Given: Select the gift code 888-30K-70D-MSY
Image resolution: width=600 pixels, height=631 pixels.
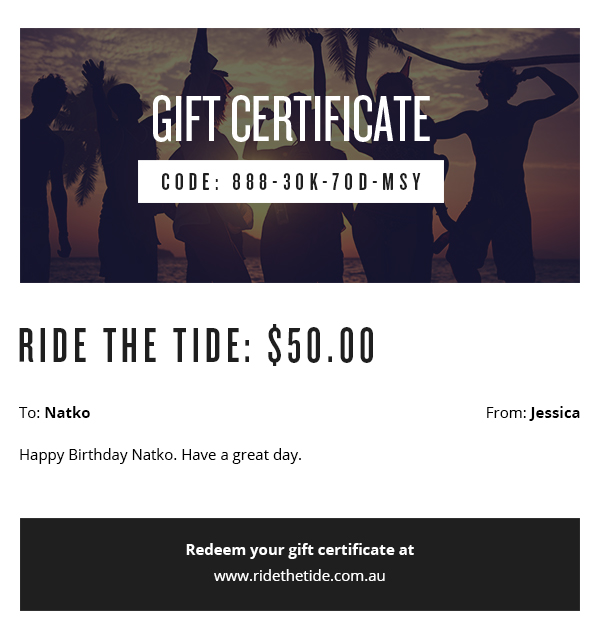Looking at the screenshot, I should [x=327, y=182].
